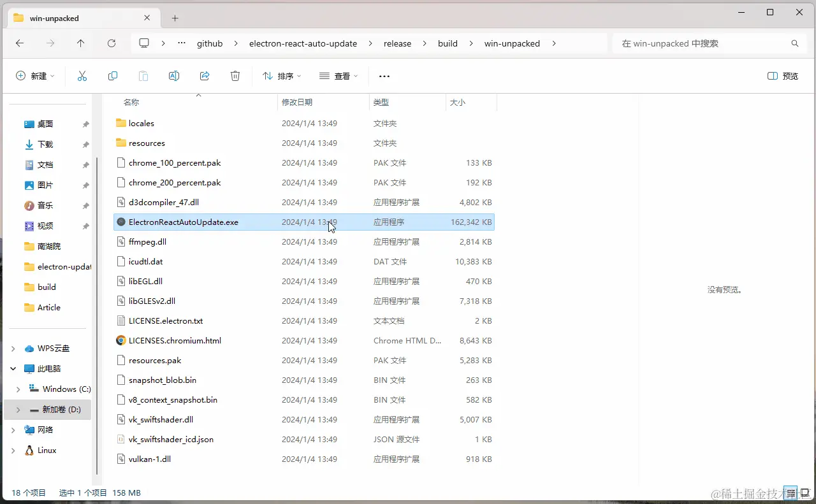Switch to large icons view in status bar
The height and width of the screenshot is (504, 816).
tap(805, 493)
